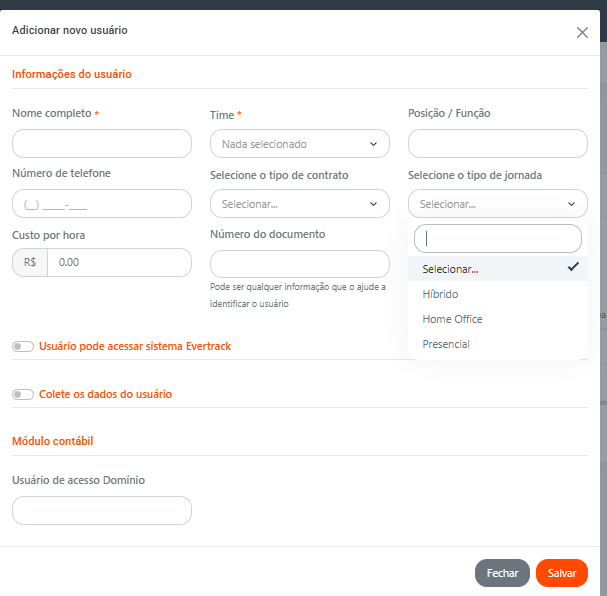Pick Presencial from the dropdown list
607x596 pixels.
click(446, 344)
